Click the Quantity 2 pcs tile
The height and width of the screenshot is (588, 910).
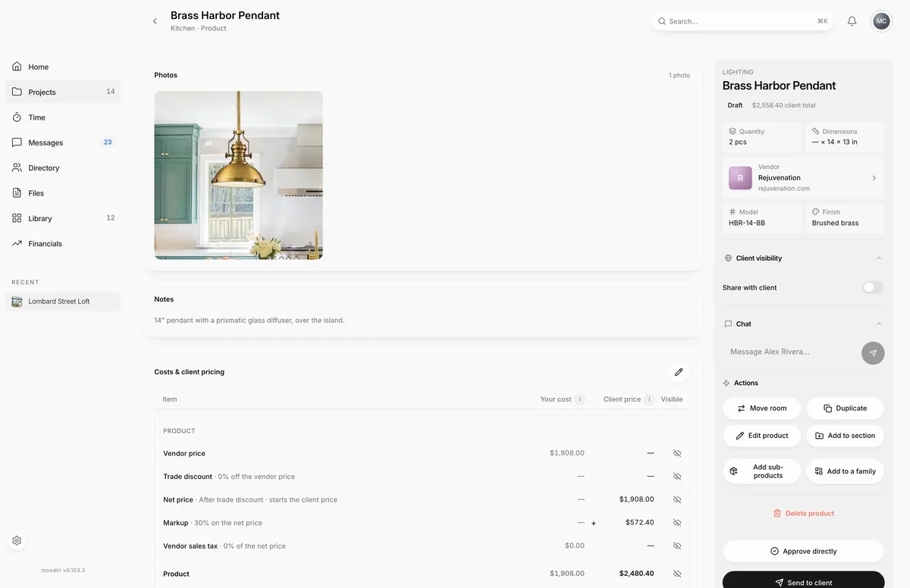[761, 137]
